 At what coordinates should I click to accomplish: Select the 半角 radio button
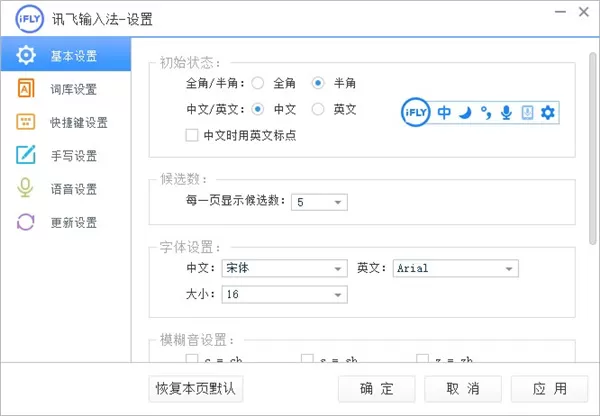tap(318, 83)
